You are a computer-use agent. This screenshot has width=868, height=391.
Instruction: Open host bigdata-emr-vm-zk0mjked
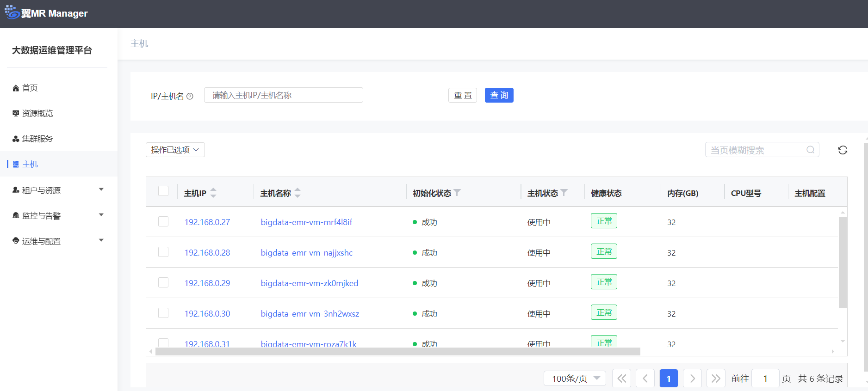[310, 283]
